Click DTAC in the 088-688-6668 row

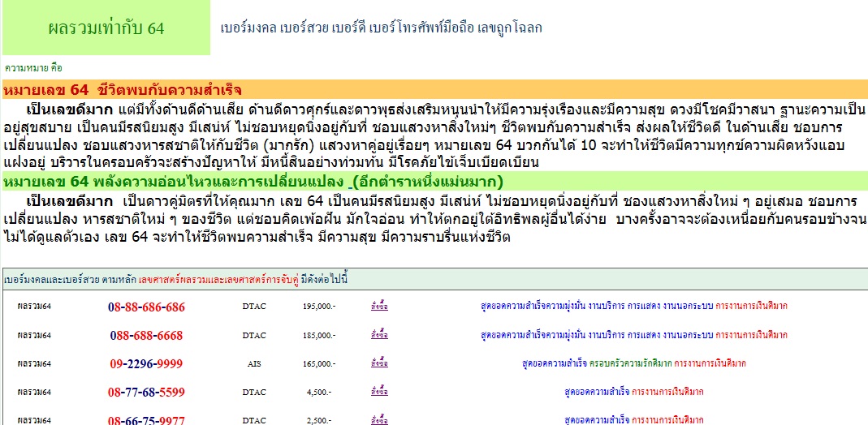click(x=254, y=336)
